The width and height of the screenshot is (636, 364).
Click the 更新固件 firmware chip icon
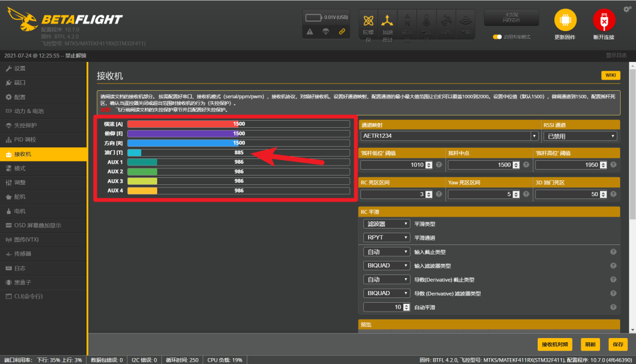tap(565, 20)
